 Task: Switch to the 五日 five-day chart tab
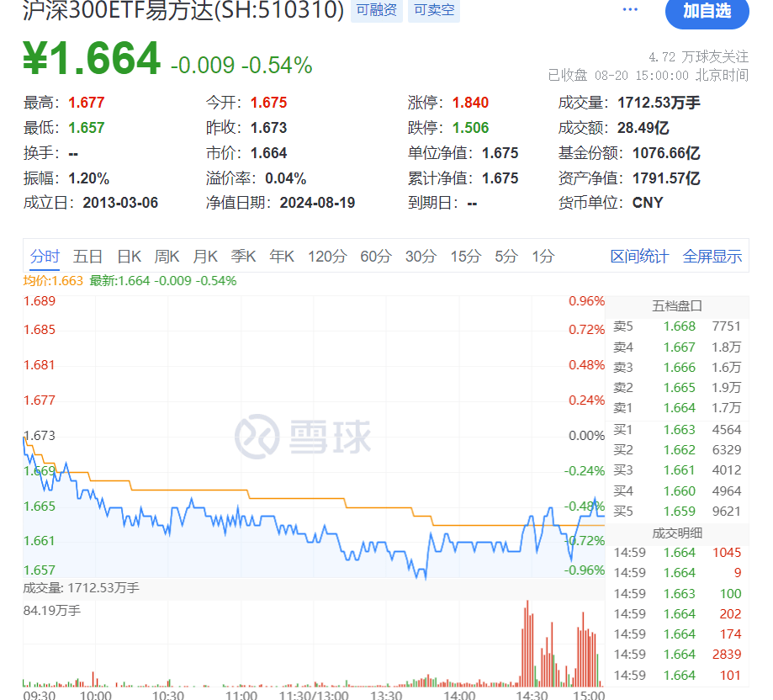pos(87,257)
